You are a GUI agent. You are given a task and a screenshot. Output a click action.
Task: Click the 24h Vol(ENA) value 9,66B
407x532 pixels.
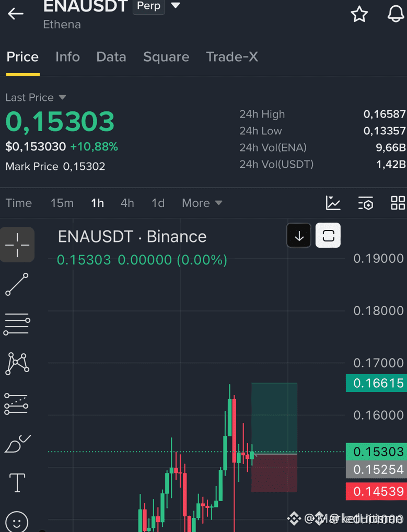(390, 147)
